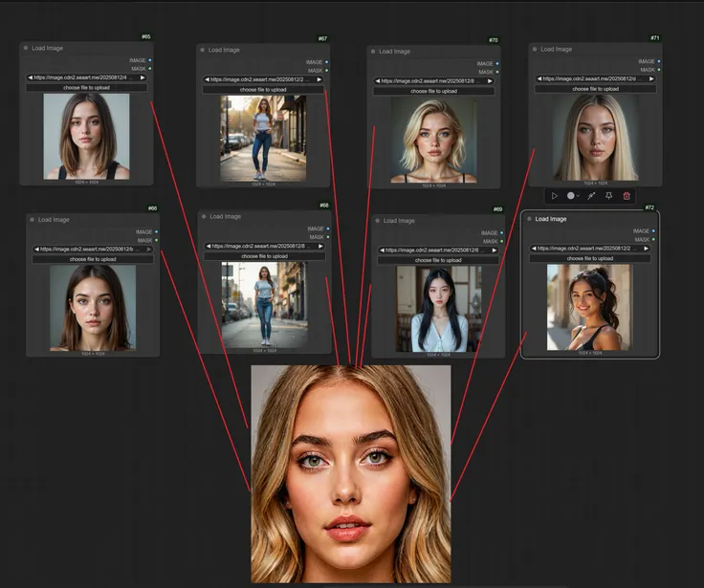Collapse node #70 using its title dot
The height and width of the screenshot is (588, 704).
(373, 52)
